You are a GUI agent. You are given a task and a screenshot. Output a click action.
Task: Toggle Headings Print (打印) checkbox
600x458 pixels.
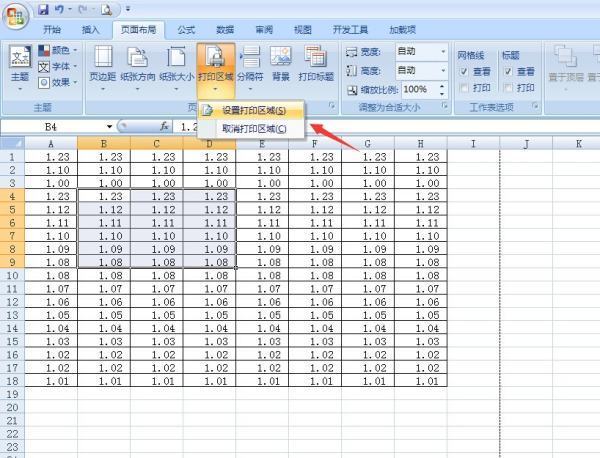[508, 88]
